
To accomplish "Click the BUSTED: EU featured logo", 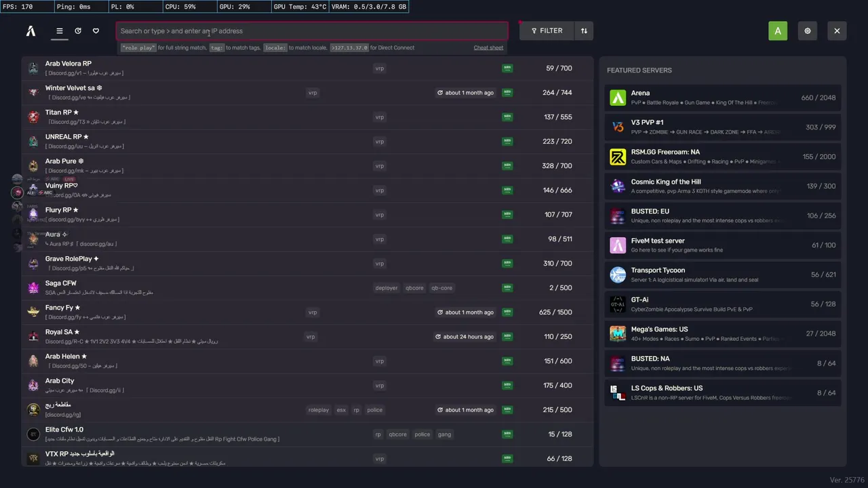I will click(x=618, y=216).
